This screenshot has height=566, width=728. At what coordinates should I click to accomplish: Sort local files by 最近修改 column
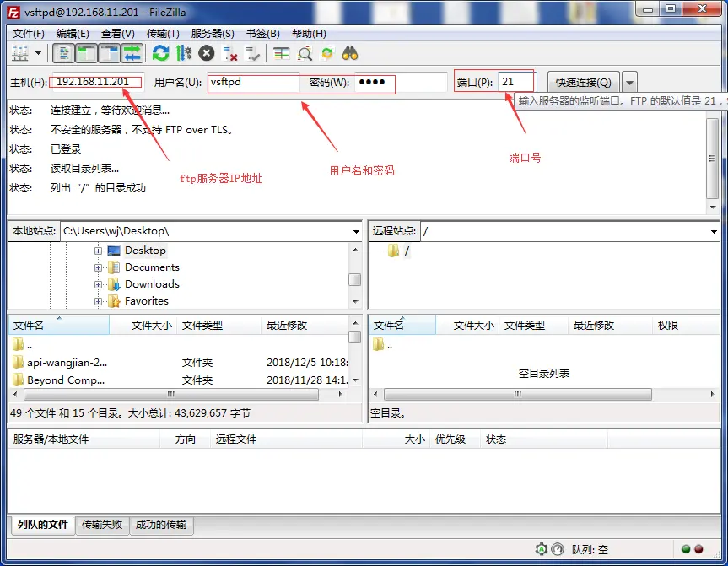click(305, 326)
